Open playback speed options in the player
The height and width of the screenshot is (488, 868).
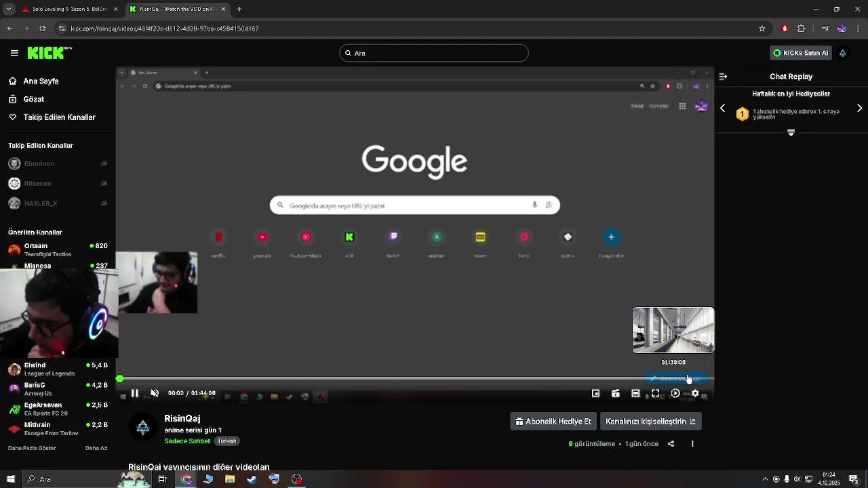click(675, 393)
